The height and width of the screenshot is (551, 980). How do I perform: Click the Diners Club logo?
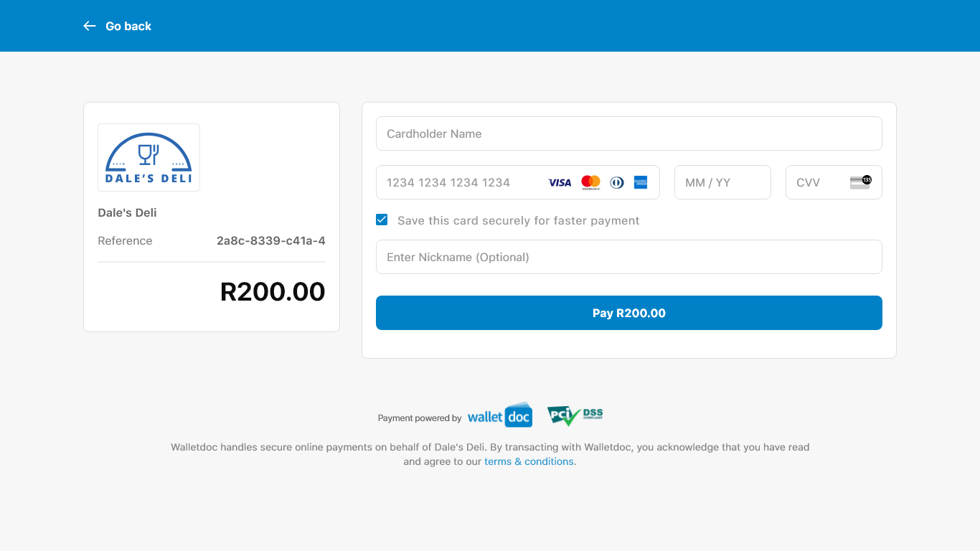point(616,182)
